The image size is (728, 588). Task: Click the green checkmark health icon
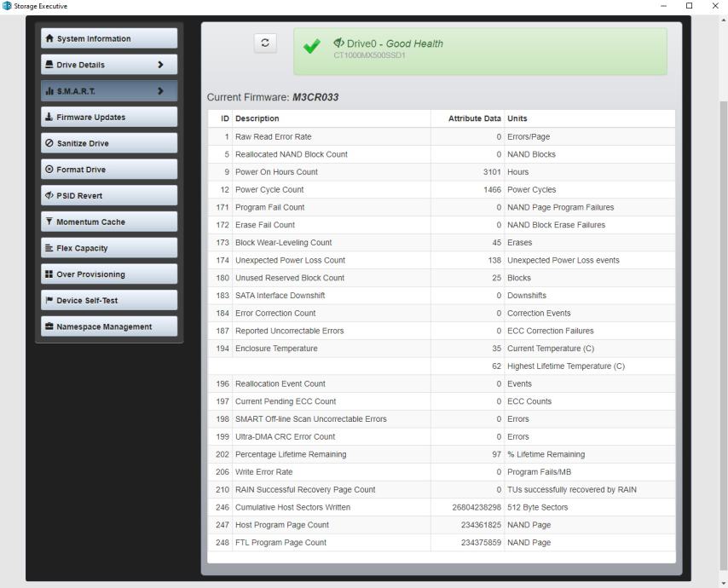(x=311, y=46)
